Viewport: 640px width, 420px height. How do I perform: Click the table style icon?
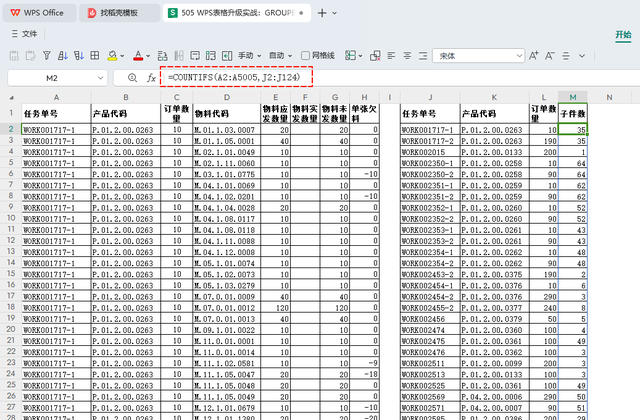coord(350,56)
